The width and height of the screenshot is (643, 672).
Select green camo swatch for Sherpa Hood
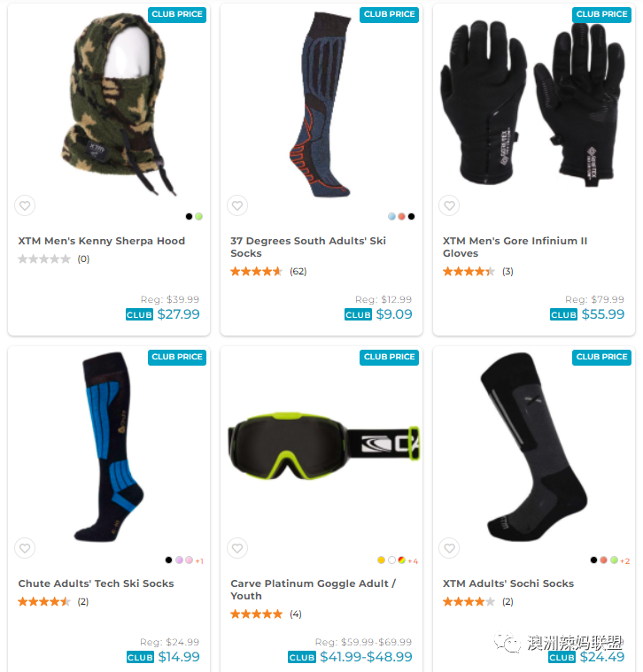[199, 216]
